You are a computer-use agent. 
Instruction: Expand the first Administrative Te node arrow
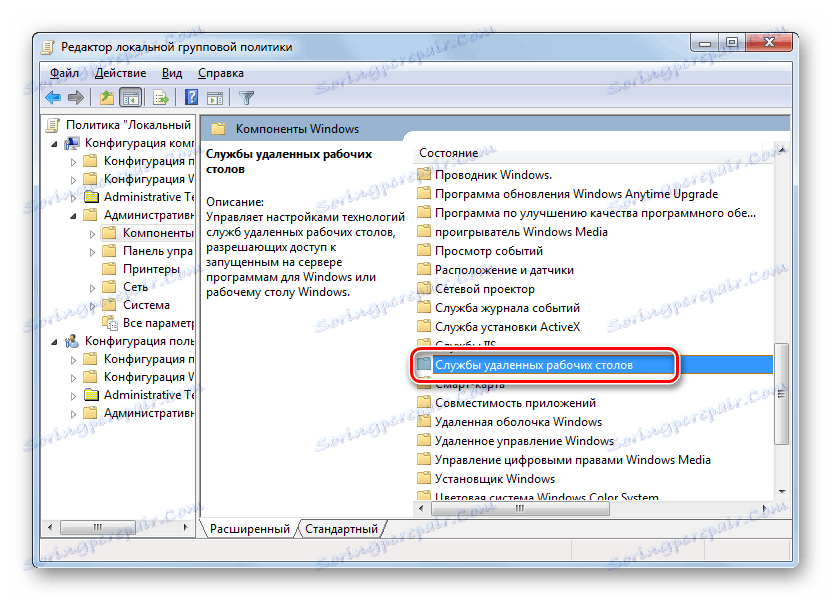pyautogui.click(x=73, y=197)
